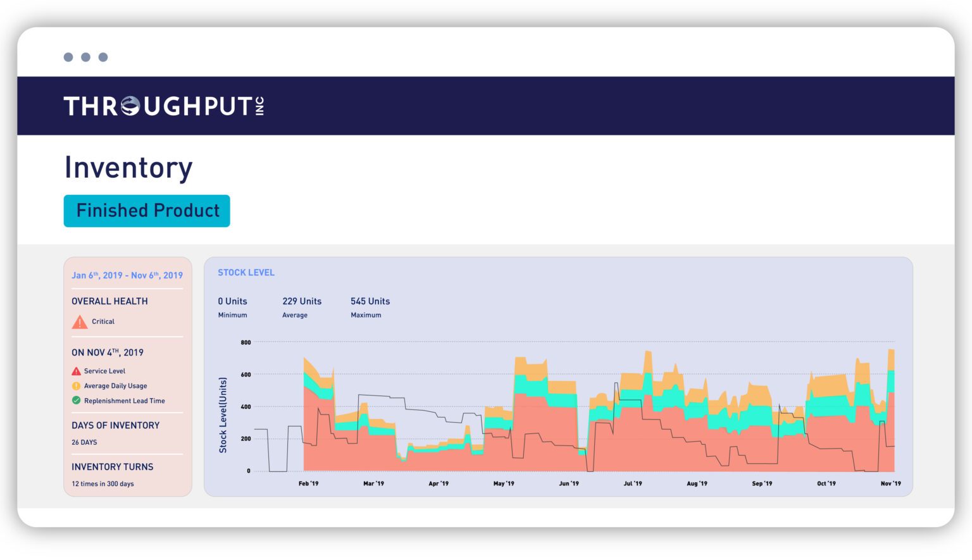Open the Jan 6th – Nov 6th date range
This screenshot has width=972, height=560.
(x=127, y=275)
